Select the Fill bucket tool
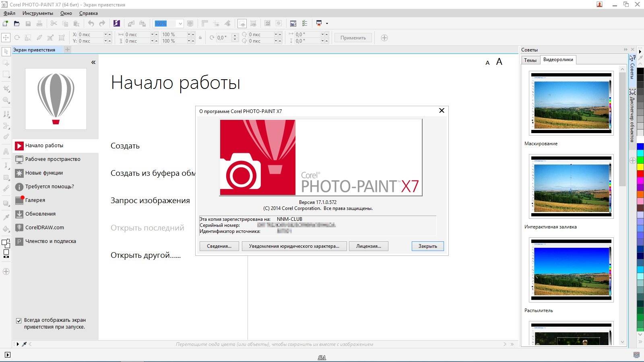 tap(6, 229)
